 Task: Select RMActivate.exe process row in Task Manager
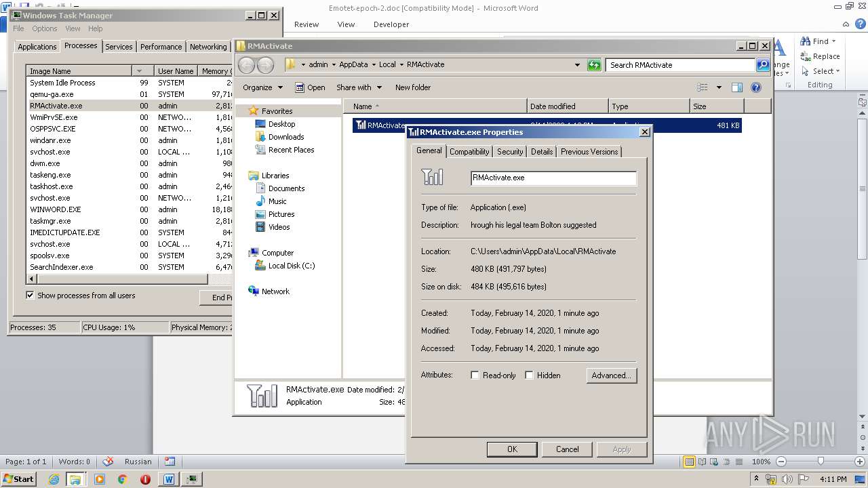click(129, 106)
